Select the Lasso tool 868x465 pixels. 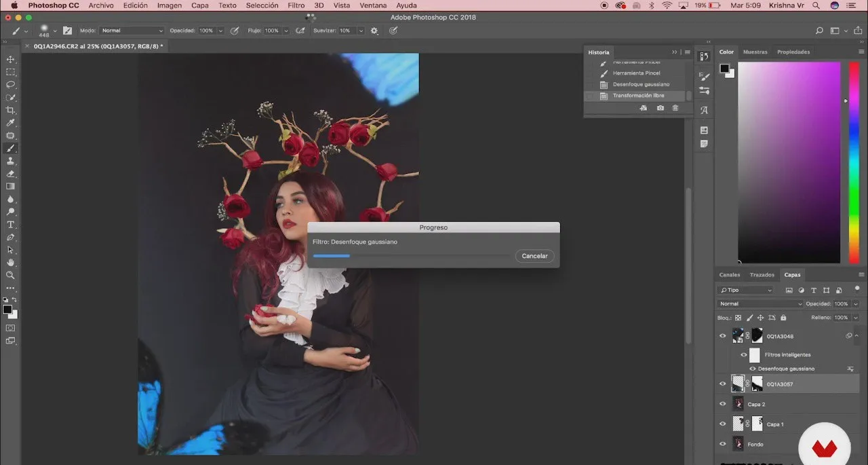tap(10, 85)
